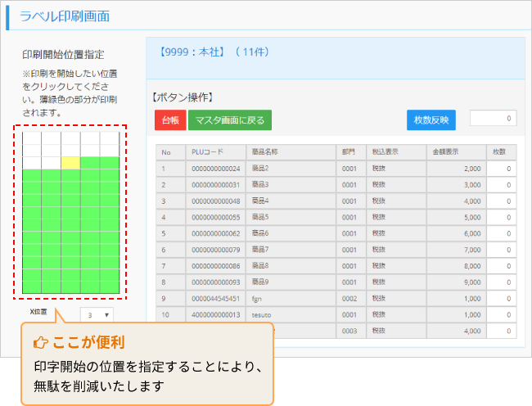Open the X位置 dropdown showing 3
Viewport: 532px width, 406px height.
pyautogui.click(x=97, y=315)
